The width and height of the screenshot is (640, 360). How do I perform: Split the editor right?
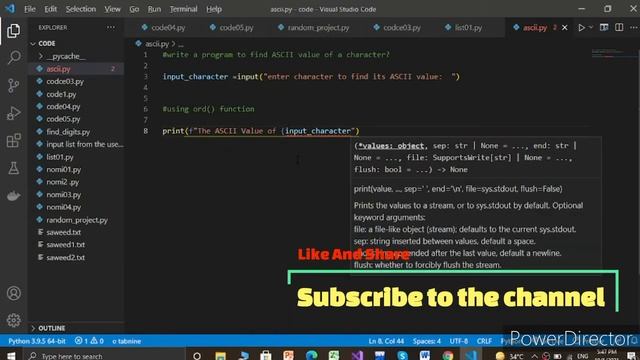(619, 27)
